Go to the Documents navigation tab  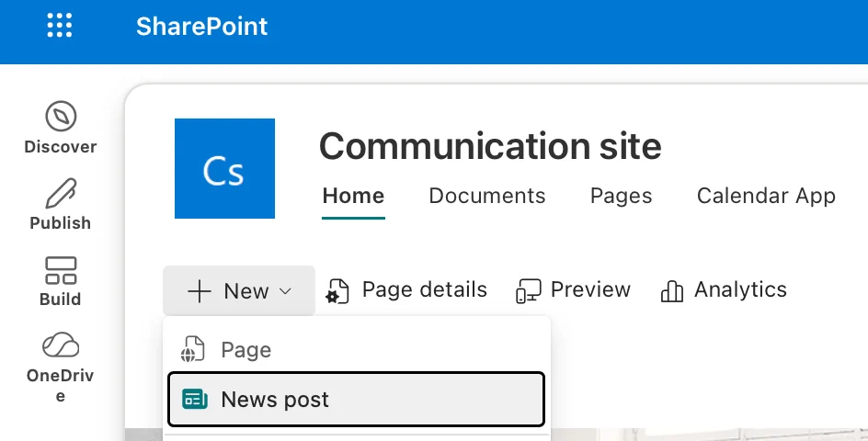[x=487, y=196]
